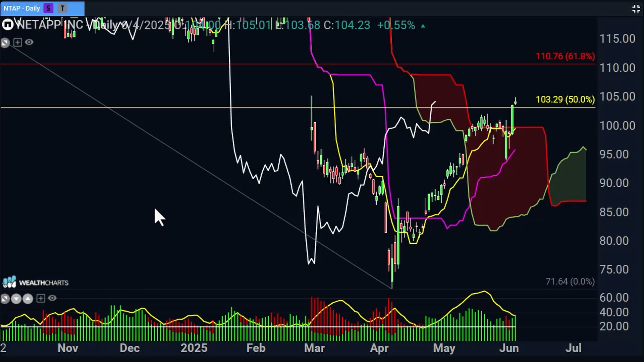The image size is (644, 362).
Task: Click the Jul label on time axis
Action: point(573,348)
